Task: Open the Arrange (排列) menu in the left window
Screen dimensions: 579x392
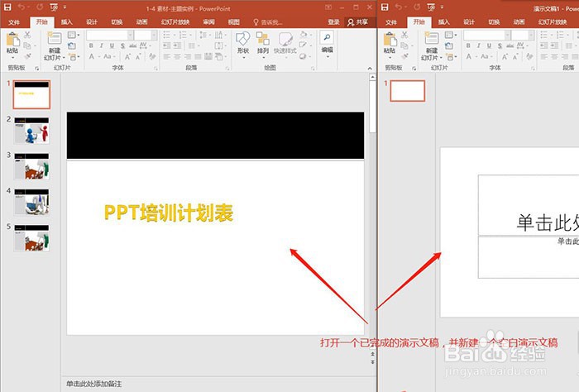Action: tap(263, 43)
